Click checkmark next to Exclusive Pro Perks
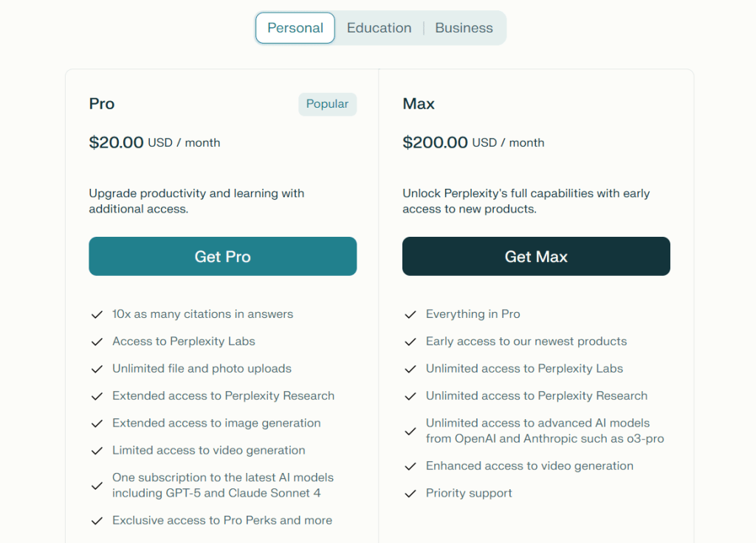 click(x=97, y=521)
